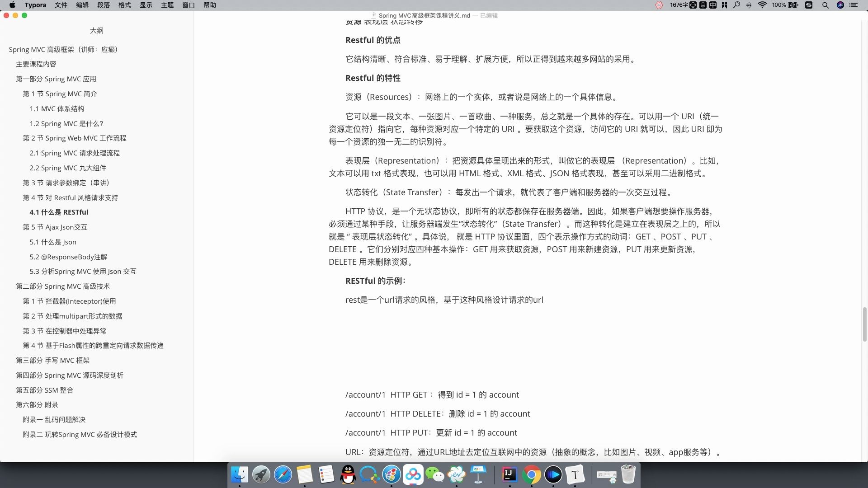
Task: Open the 段落 menu
Action: pos(104,5)
